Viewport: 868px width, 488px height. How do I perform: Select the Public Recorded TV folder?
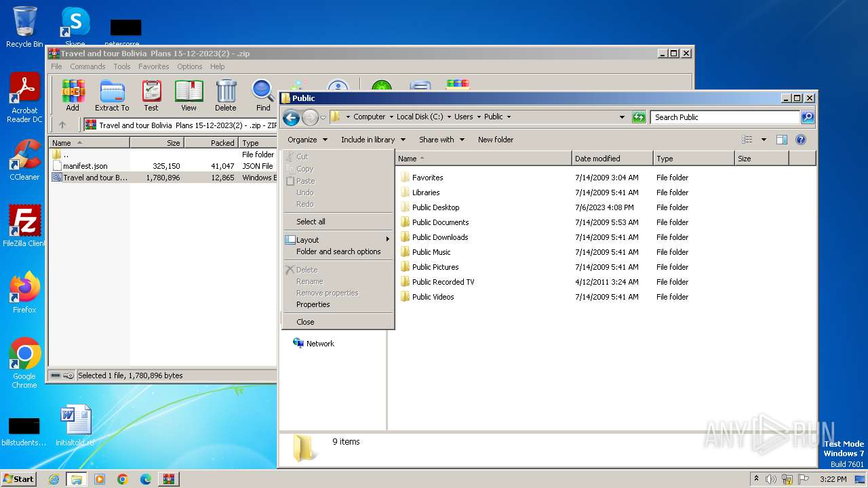(443, 282)
